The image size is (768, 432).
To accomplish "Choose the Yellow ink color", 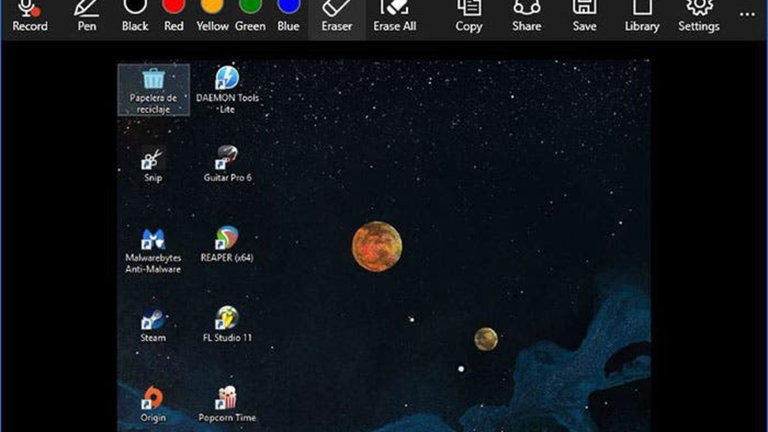I will (212, 18).
